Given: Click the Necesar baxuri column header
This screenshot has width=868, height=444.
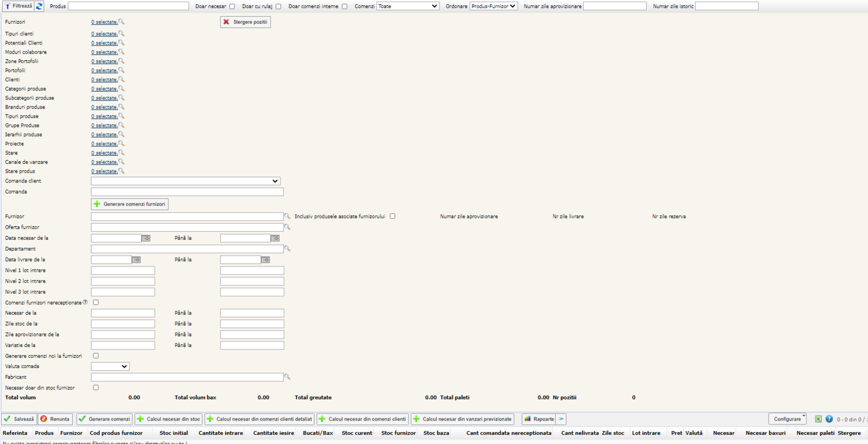Looking at the screenshot, I should click(x=765, y=433).
